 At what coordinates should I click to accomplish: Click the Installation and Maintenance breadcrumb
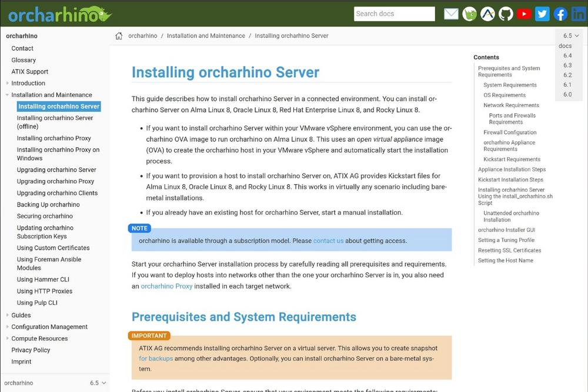pyautogui.click(x=206, y=36)
